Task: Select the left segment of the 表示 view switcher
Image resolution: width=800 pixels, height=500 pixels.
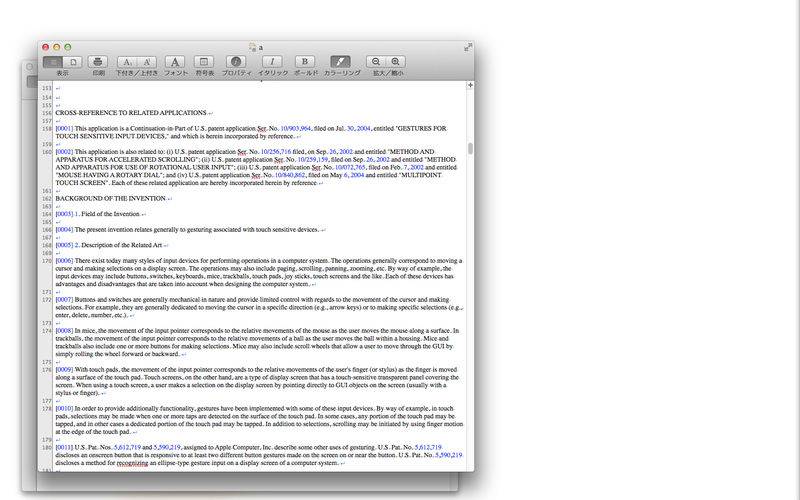Action: pyautogui.click(x=53, y=62)
